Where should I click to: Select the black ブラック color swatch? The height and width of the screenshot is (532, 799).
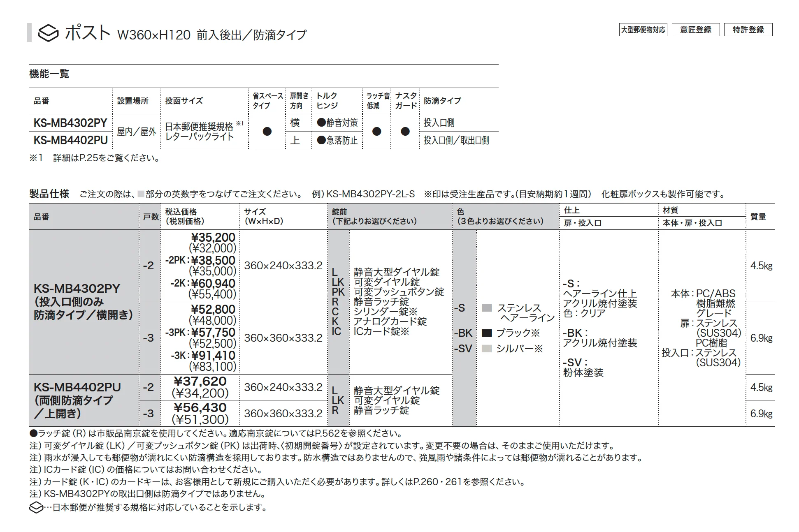pos(487,333)
